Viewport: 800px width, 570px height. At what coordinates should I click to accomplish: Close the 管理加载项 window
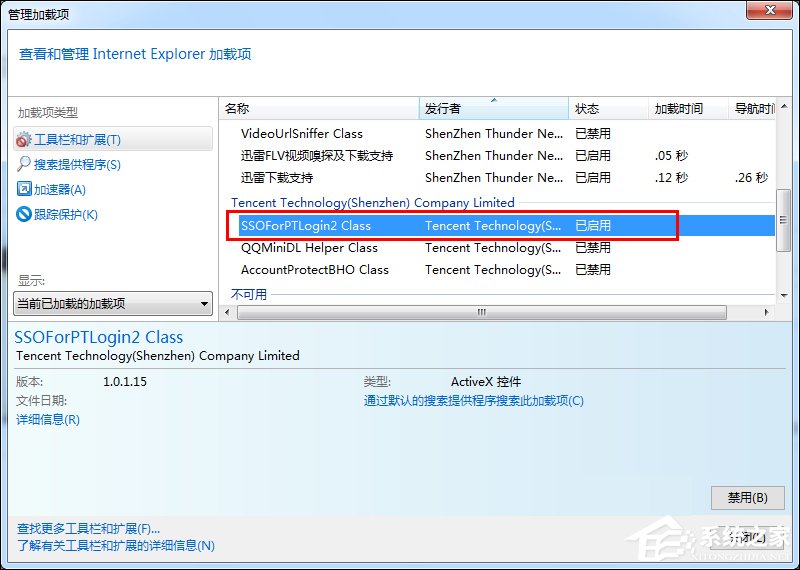(x=770, y=10)
